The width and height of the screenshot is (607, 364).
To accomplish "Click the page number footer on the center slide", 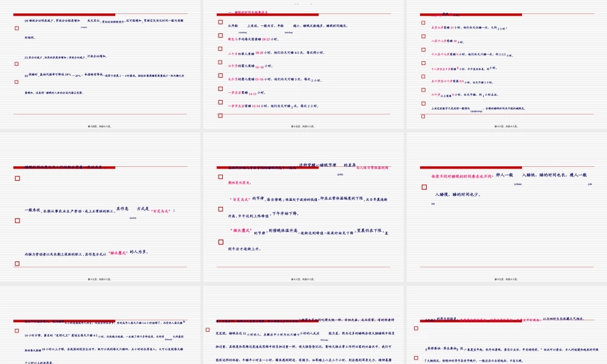I will click(x=303, y=278).
